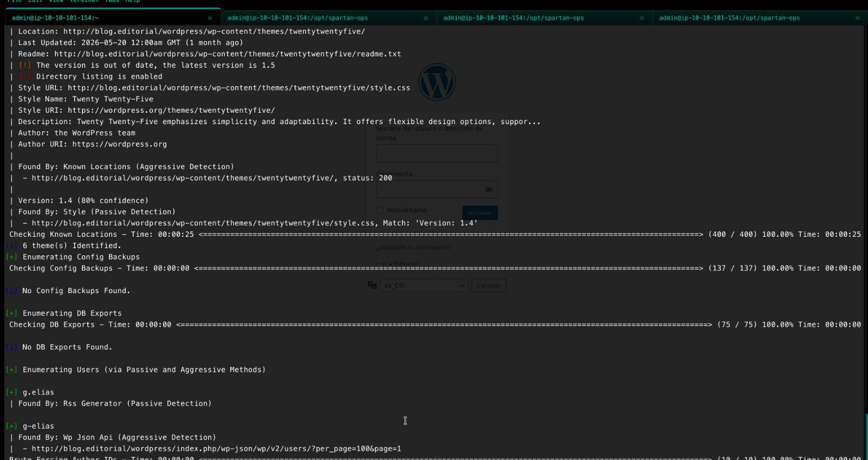Click 'Found By: Style (Passive Detection)' text

coord(97,212)
